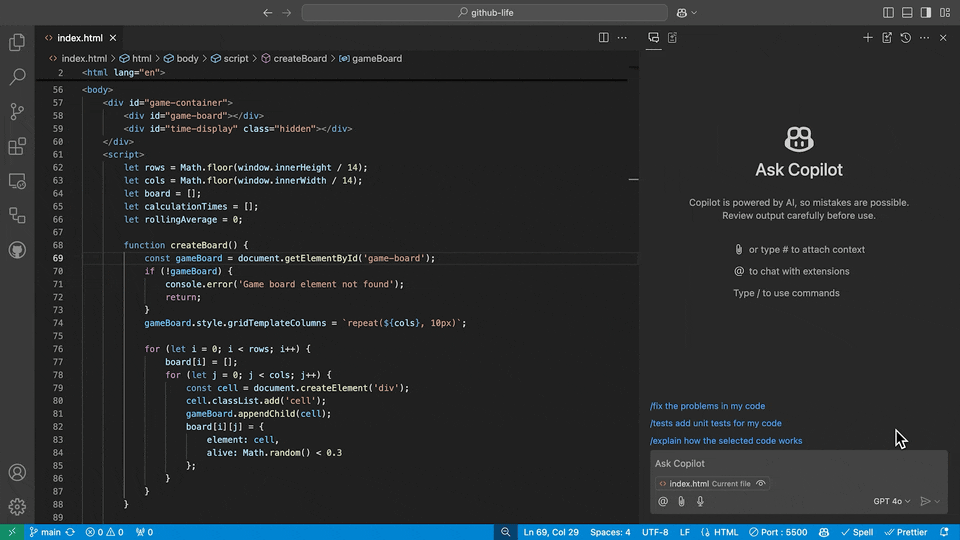Select createBoard in the breadcrumb
The image size is (960, 540).
point(299,59)
